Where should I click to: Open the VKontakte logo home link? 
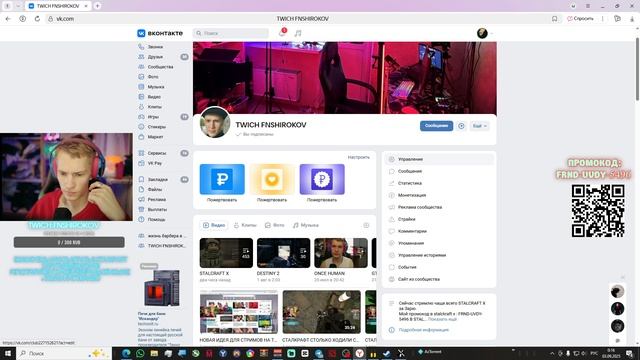coord(160,33)
